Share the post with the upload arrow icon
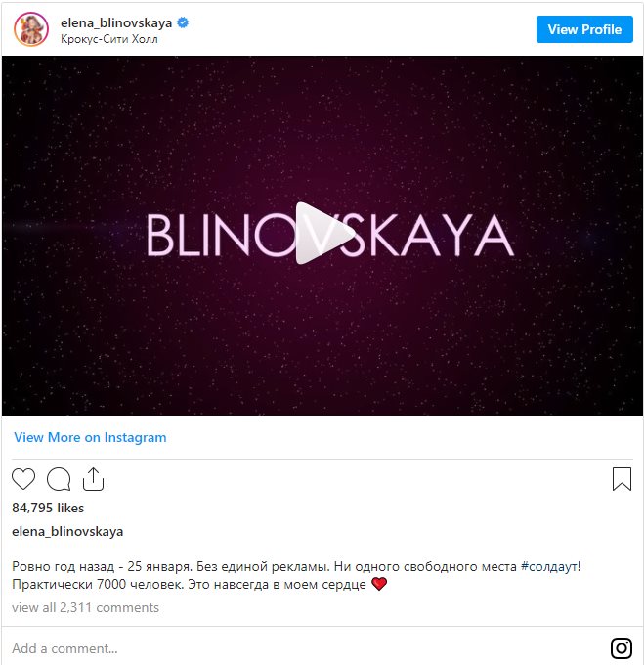This screenshot has height=665, width=644. pos(93,479)
